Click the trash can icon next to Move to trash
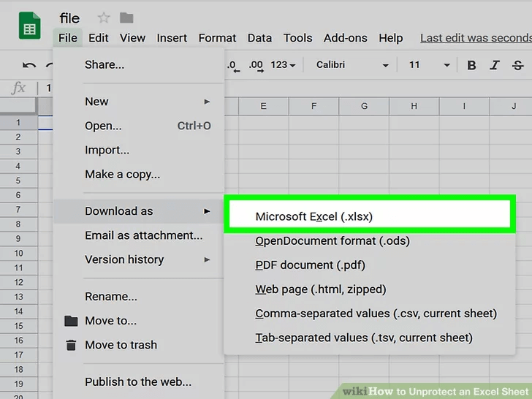 71,345
